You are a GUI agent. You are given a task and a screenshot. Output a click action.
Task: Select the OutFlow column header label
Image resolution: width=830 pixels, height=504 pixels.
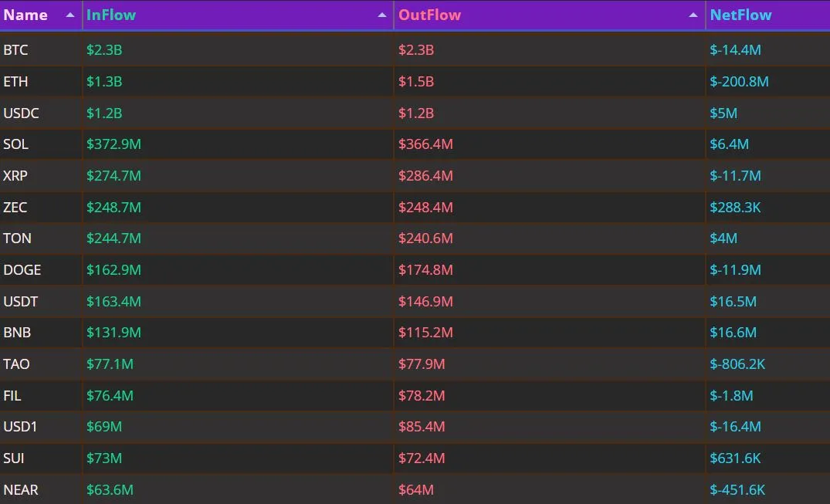[x=429, y=15]
